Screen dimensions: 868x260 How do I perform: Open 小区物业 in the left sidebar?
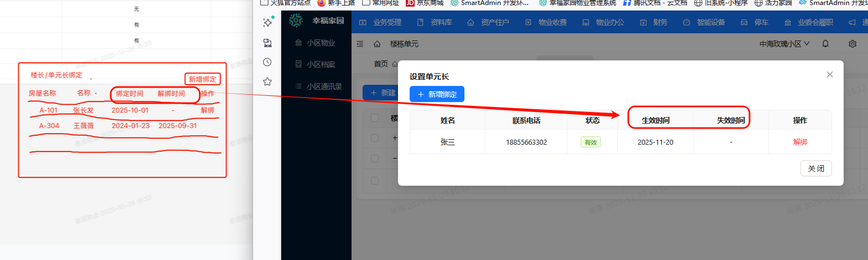coord(316,43)
